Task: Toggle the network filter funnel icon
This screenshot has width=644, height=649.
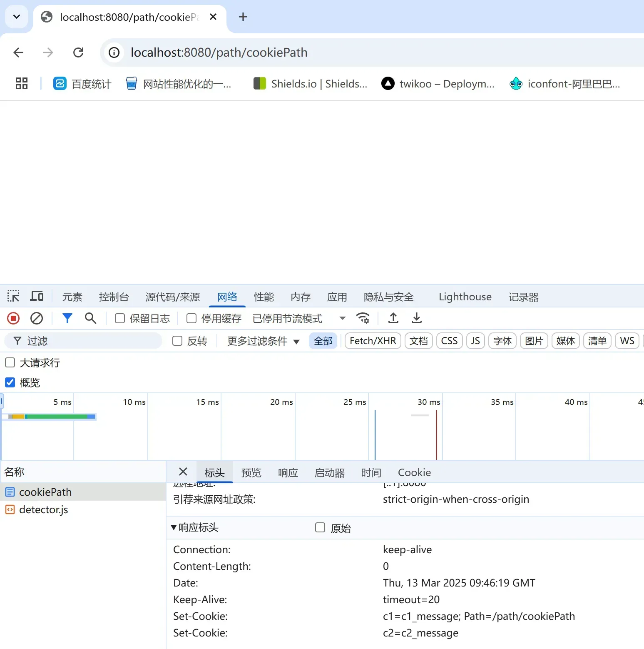Action: 67,319
